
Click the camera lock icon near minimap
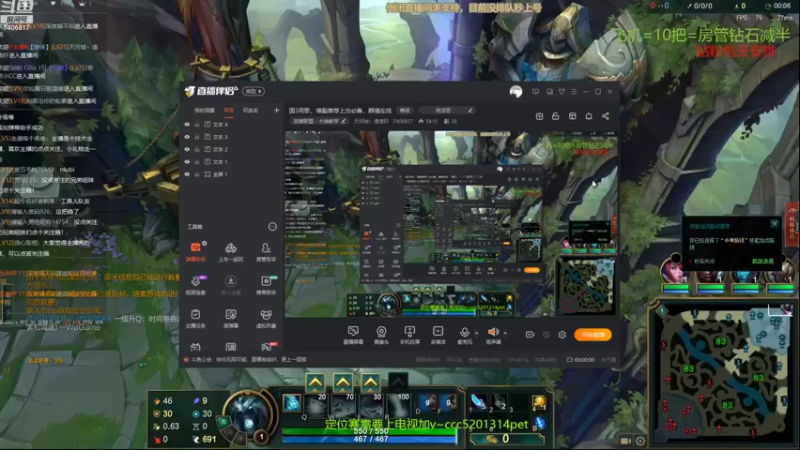pyautogui.click(x=626, y=441)
